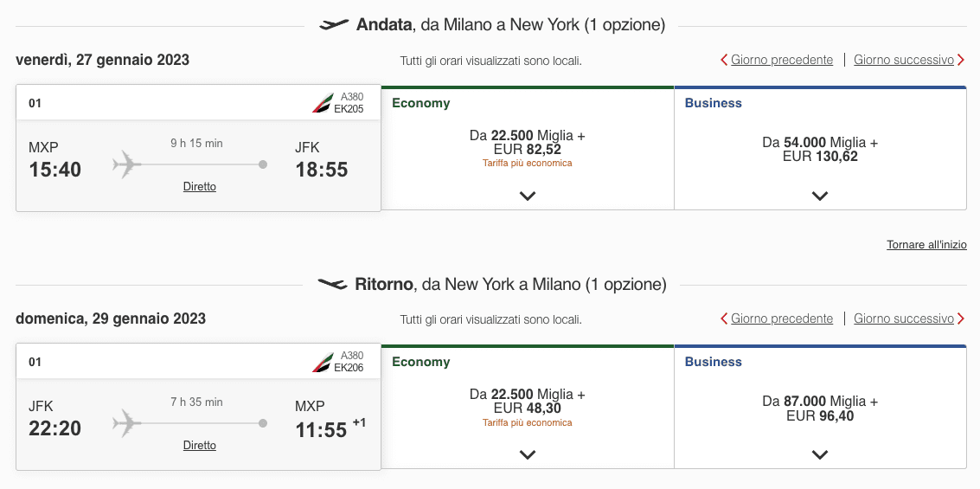Open Diretto details for flight EK206
980x489 pixels.
coord(200,445)
